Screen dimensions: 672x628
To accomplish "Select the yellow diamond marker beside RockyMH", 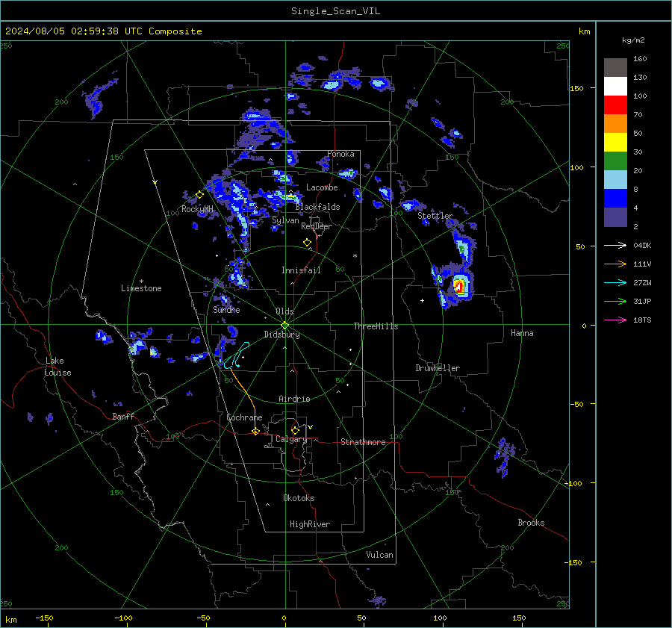I will pos(199,195).
